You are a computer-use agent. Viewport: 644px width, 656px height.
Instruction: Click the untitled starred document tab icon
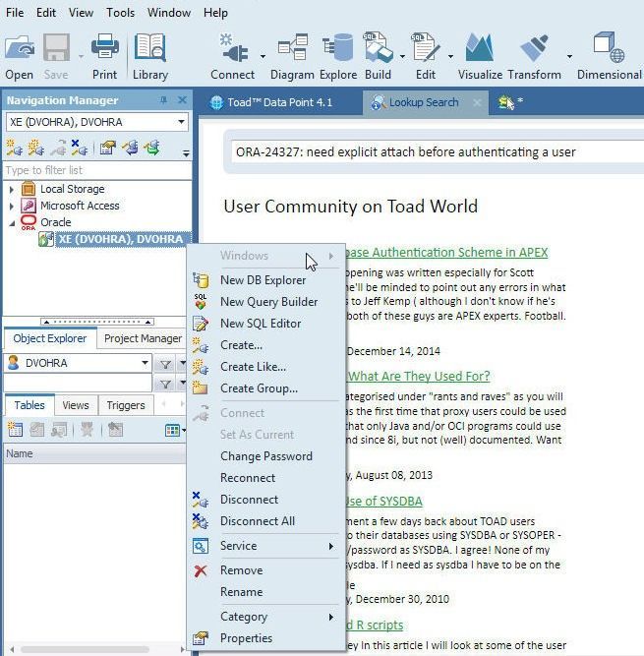506,102
